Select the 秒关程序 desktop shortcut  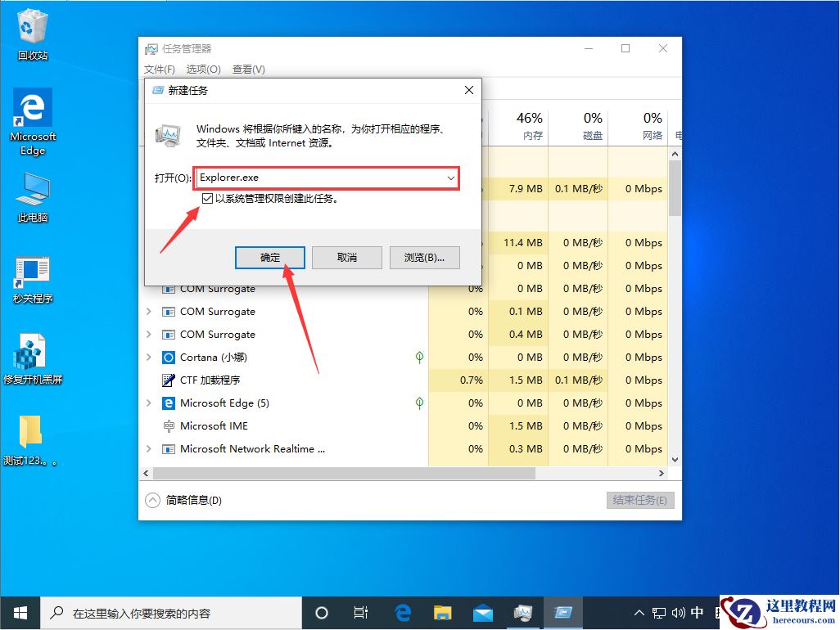31,270
